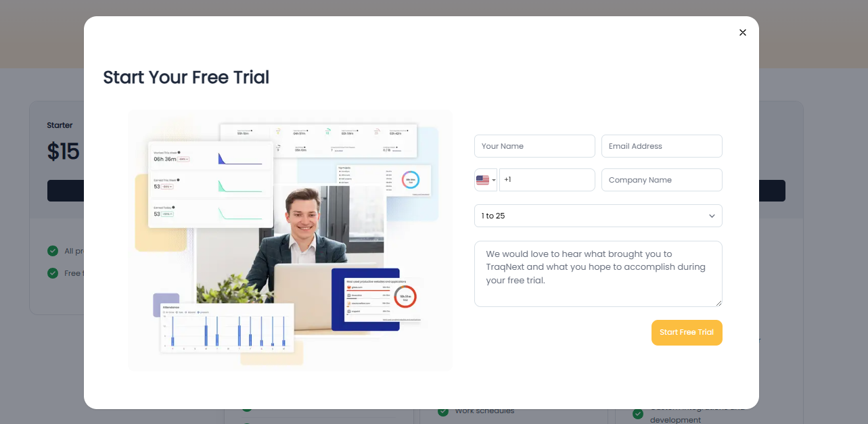Click the Start Free Trial button

(687, 332)
